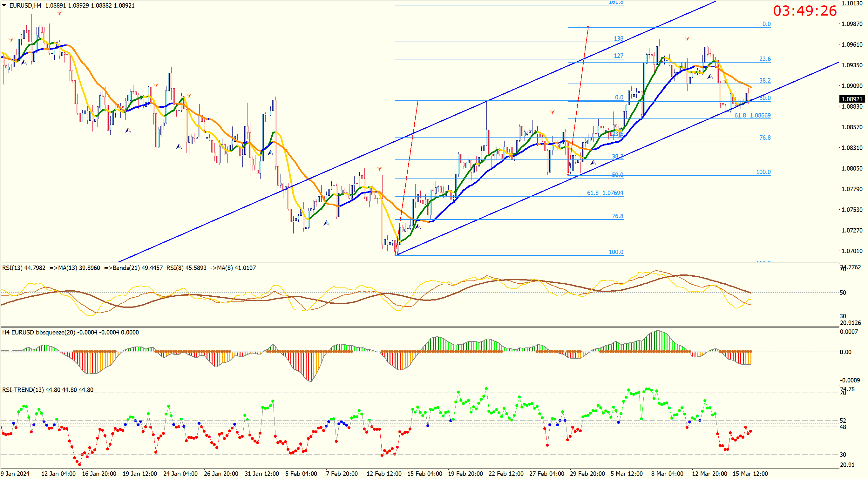Click the blue buy arrow below the 38.2 Fibonacci label near 29 Feb
The image size is (868, 479).
click(593, 163)
